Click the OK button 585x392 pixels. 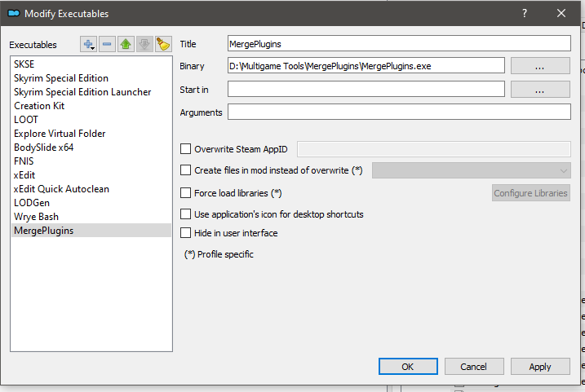click(408, 367)
